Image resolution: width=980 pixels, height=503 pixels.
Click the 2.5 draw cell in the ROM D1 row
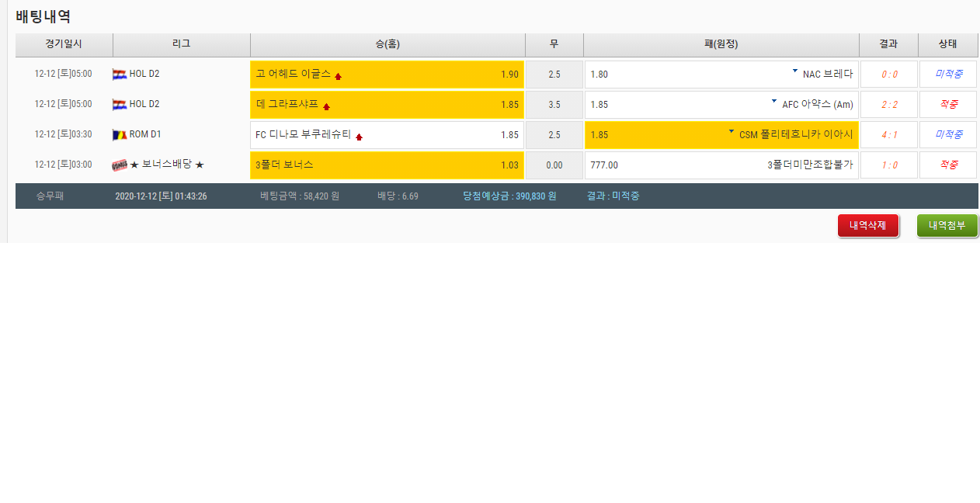click(554, 135)
